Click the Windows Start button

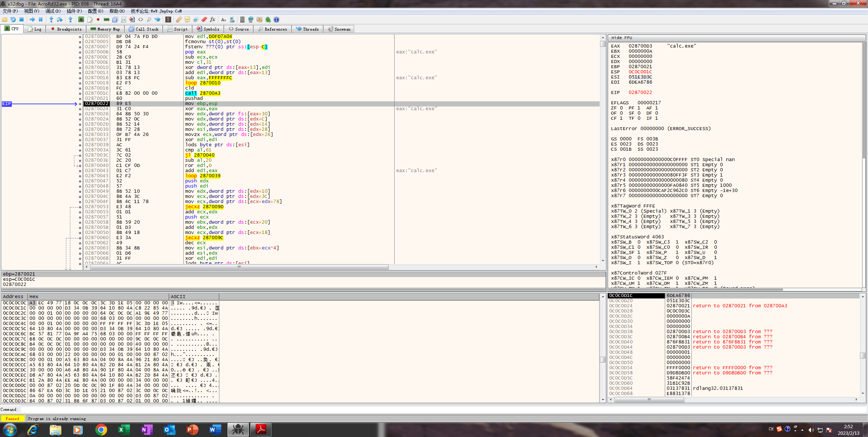pyautogui.click(x=10, y=430)
